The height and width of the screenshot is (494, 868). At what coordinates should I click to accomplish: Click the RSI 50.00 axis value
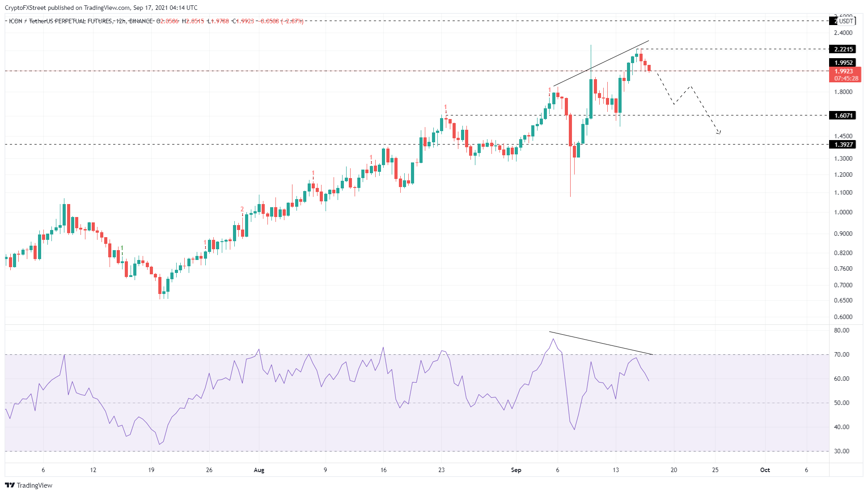point(842,403)
